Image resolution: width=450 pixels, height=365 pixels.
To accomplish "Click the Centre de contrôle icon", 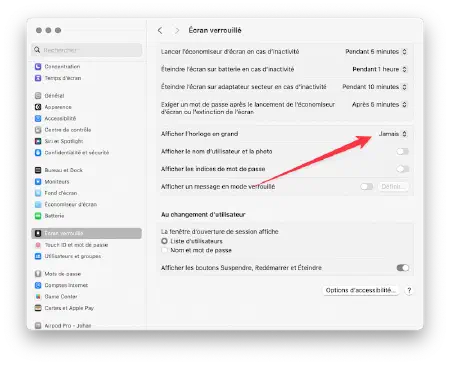I will 38,130.
